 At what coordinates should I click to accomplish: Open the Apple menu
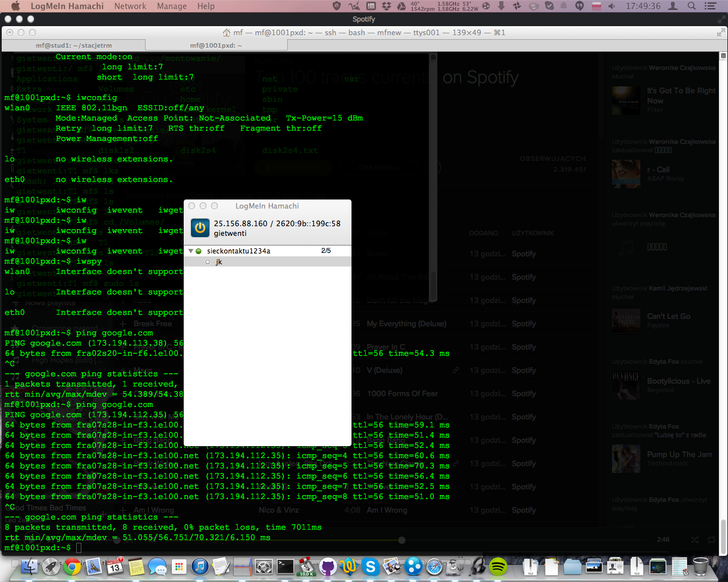(15, 6)
